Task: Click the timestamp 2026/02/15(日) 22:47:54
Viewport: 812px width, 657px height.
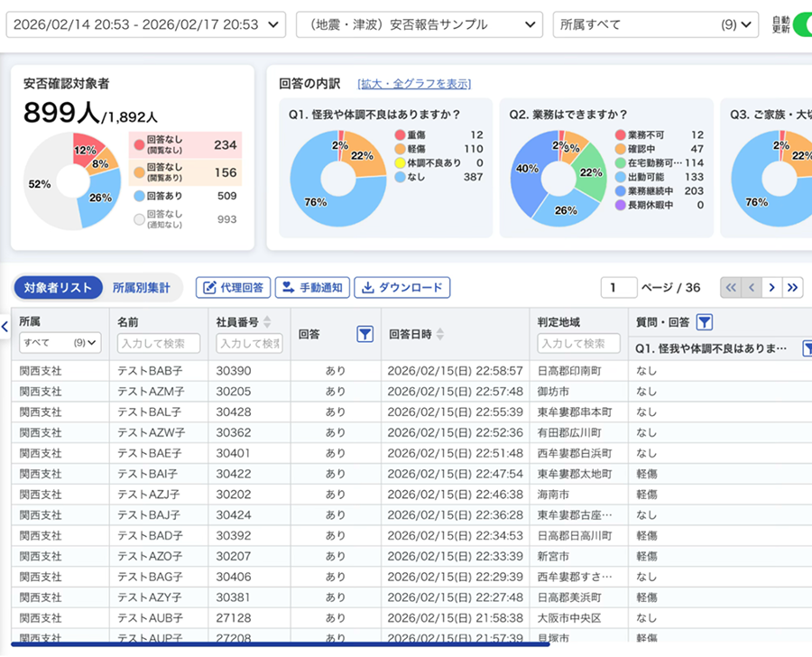Action: tap(456, 474)
